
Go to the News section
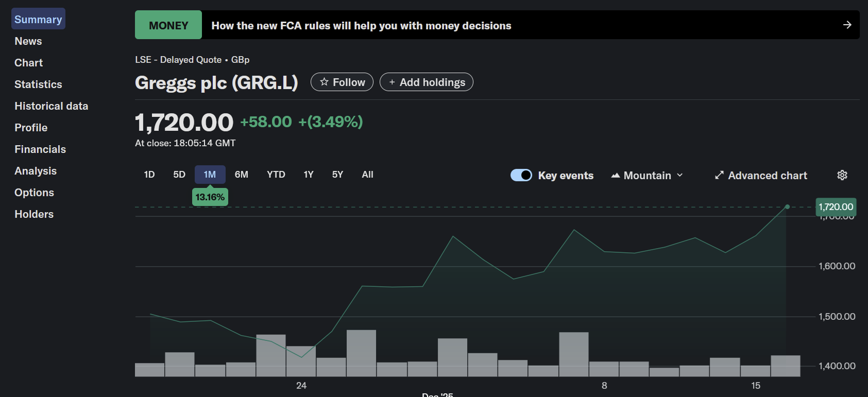point(28,41)
